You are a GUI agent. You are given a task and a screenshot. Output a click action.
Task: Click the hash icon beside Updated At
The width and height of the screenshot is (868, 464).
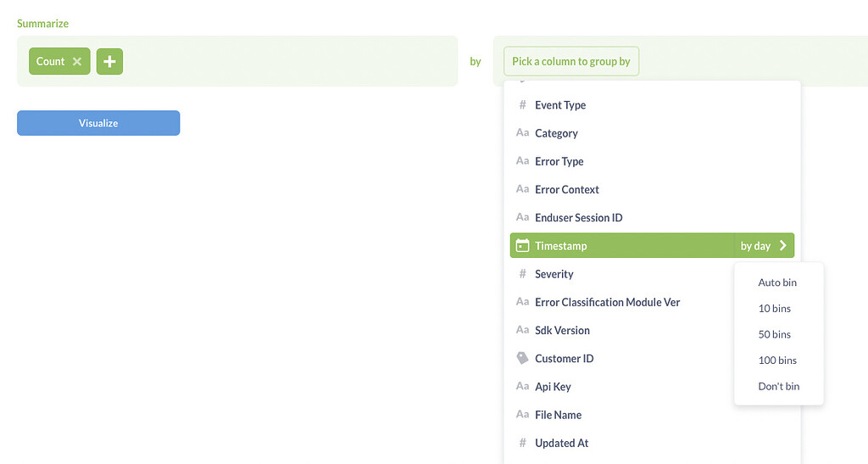point(522,443)
